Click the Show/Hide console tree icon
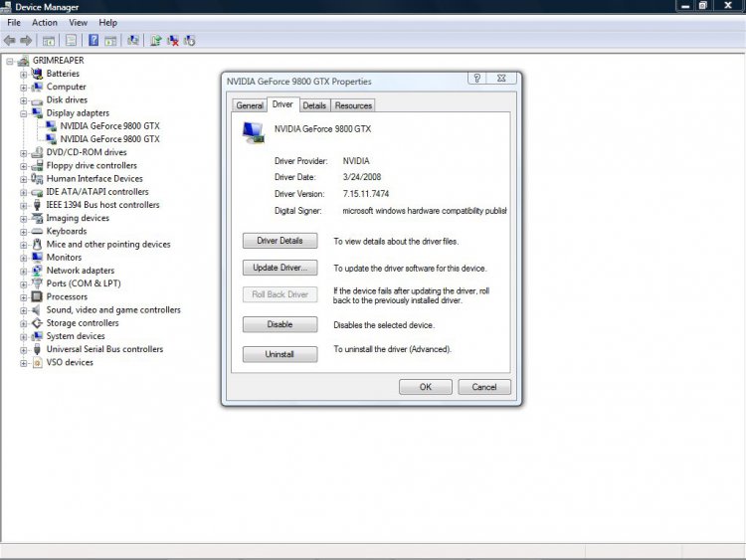The width and height of the screenshot is (746, 560). 48,41
